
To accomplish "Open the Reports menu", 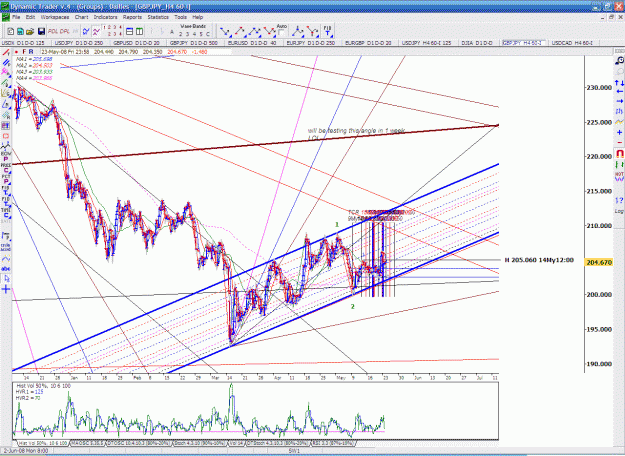I will pyautogui.click(x=132, y=17).
